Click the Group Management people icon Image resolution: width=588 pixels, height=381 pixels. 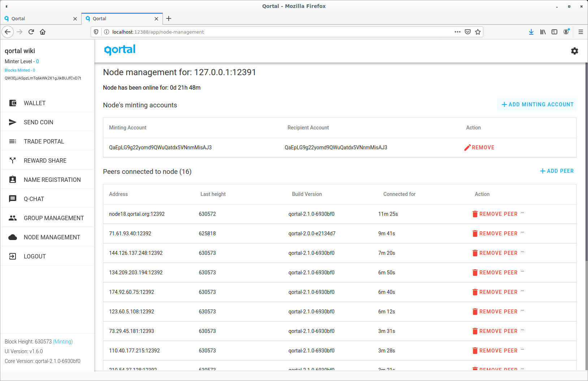pos(13,218)
